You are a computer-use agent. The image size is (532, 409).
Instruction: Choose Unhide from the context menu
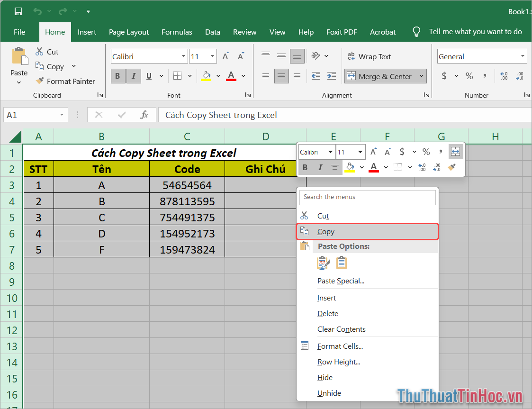pyautogui.click(x=329, y=393)
